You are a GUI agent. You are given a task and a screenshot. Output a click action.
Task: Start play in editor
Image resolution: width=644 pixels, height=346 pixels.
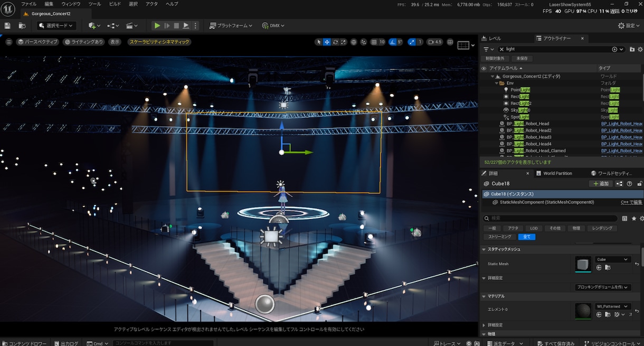click(x=157, y=25)
